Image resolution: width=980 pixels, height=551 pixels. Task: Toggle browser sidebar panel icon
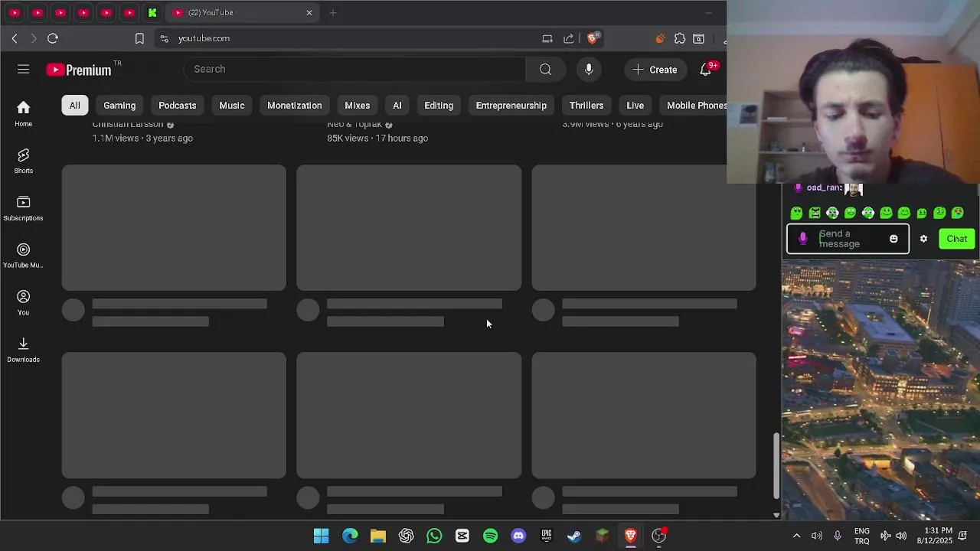[x=699, y=38]
